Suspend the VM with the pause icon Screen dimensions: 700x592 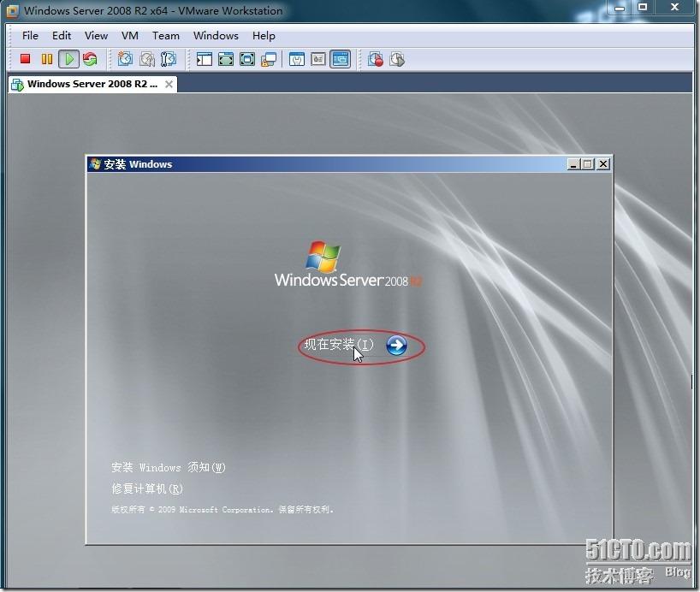[x=47, y=59]
